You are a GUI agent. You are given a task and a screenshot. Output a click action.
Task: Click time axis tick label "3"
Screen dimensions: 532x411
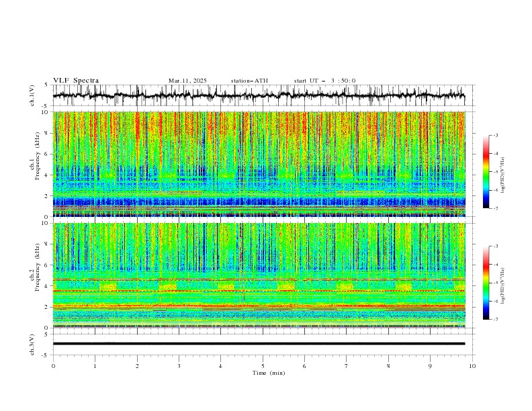coord(179,366)
